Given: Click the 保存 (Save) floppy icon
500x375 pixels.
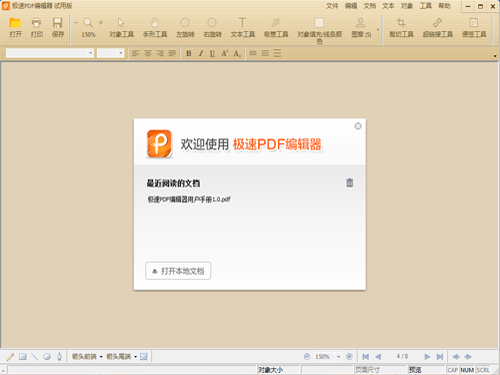Looking at the screenshot, I should click(58, 23).
